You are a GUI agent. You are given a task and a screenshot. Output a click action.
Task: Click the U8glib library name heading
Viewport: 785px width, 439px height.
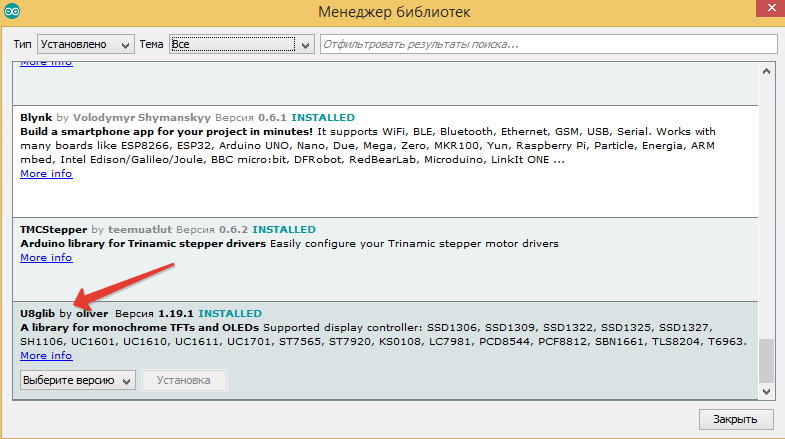pos(37,313)
